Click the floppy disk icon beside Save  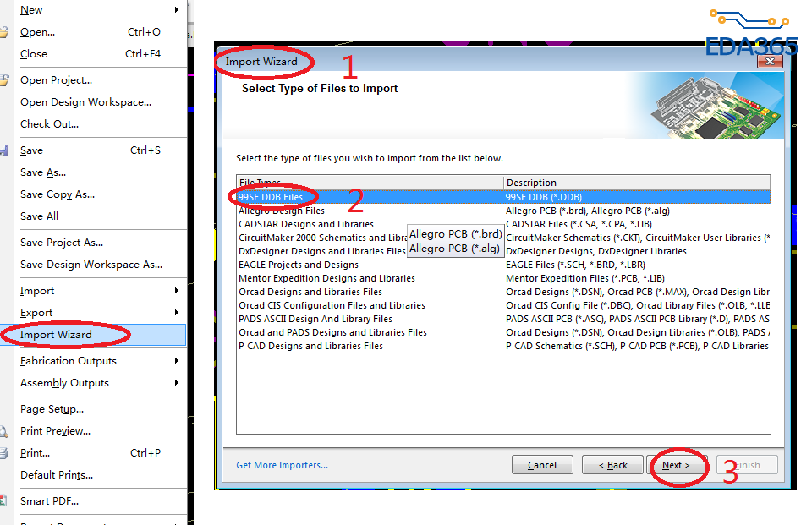pyautogui.click(x=3, y=150)
